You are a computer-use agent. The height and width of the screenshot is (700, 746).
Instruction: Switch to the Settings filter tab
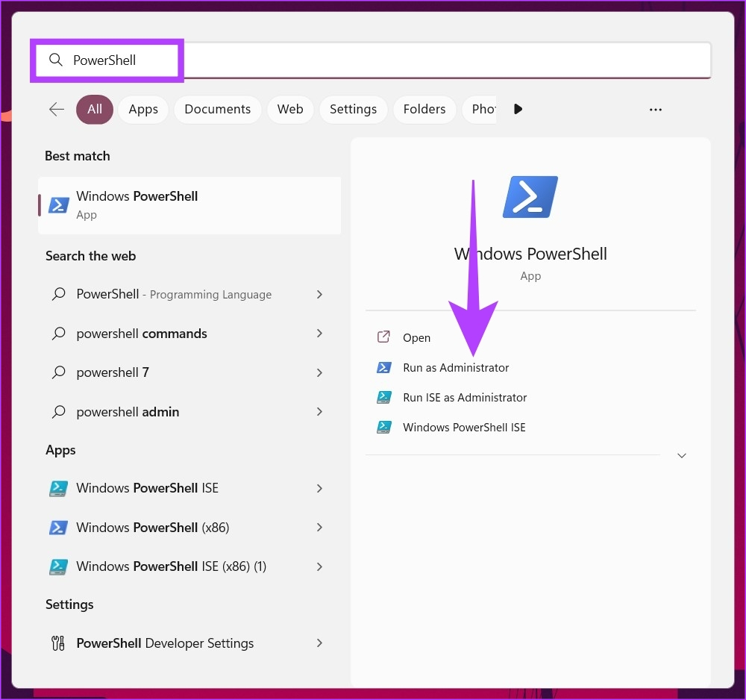pos(353,110)
